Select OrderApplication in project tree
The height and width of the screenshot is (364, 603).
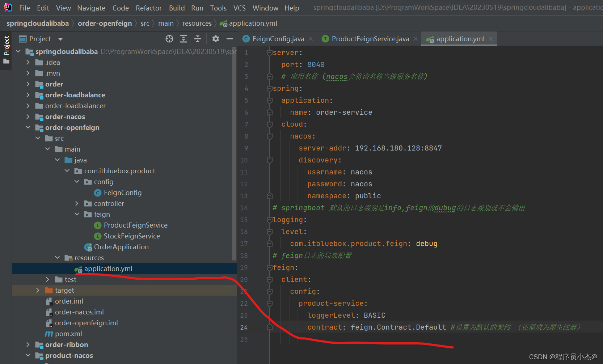pos(121,247)
